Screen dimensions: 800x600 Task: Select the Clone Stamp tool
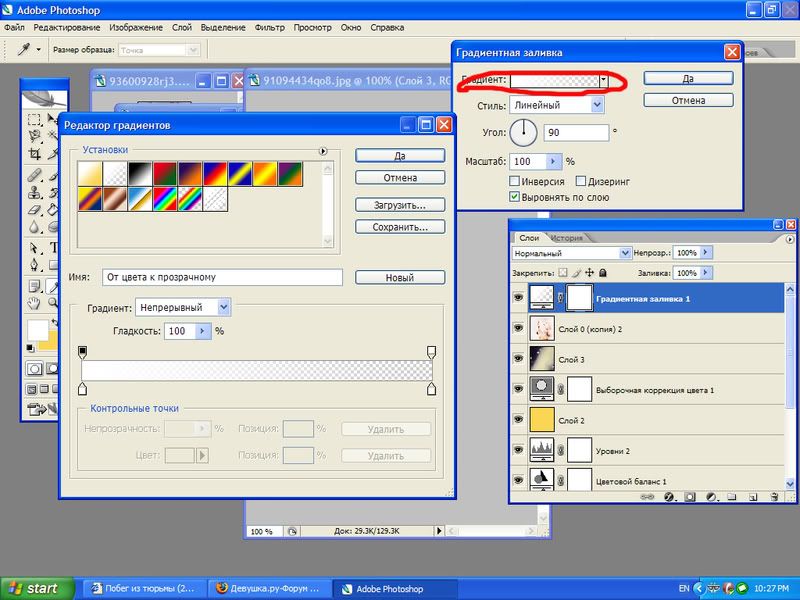pos(34,193)
